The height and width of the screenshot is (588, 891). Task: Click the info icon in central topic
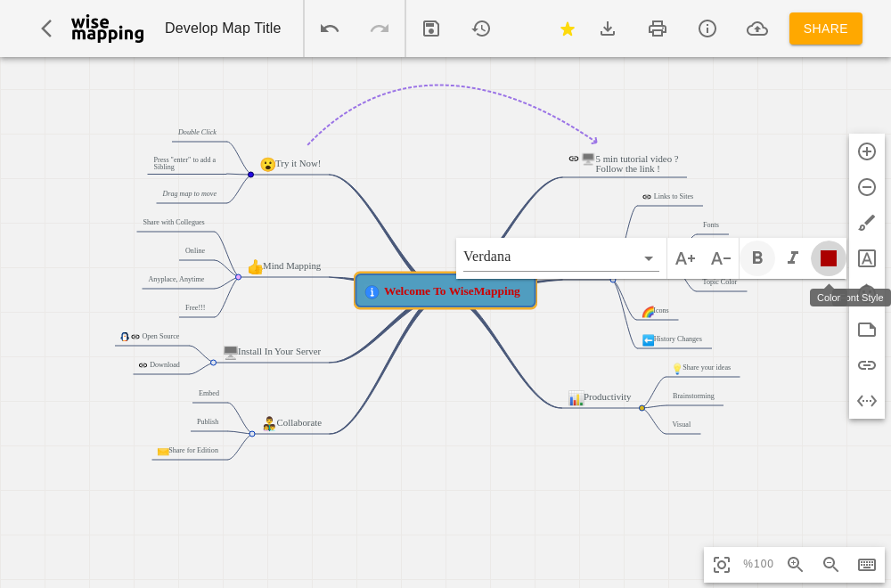pos(372,291)
